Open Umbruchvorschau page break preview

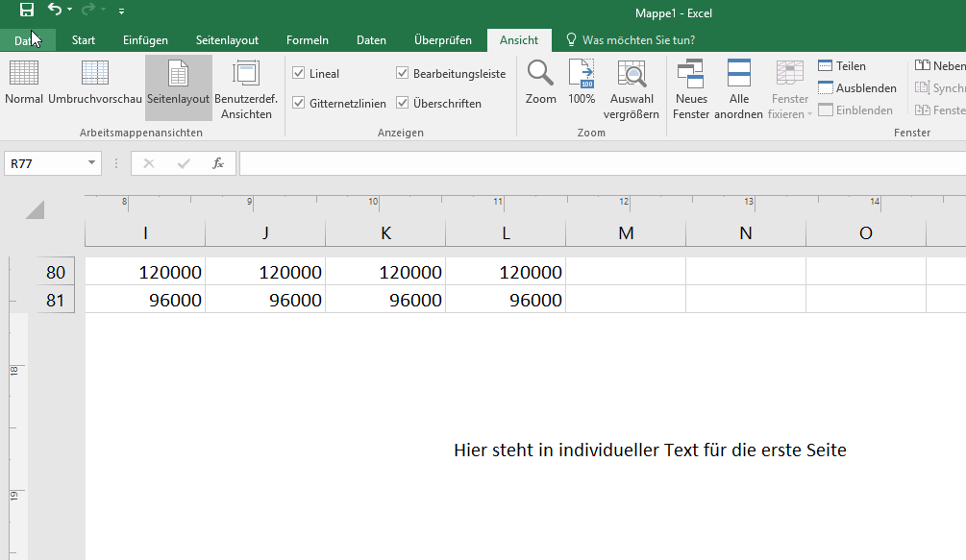point(95,83)
